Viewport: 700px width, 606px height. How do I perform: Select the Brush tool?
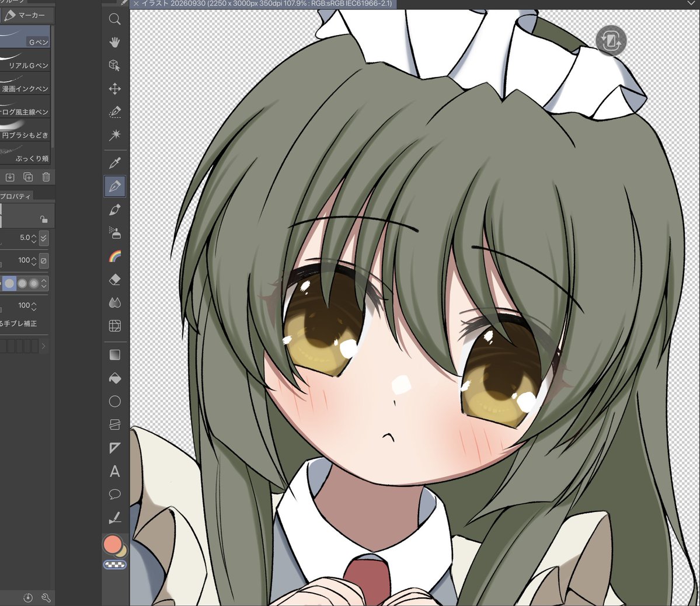coord(115,210)
